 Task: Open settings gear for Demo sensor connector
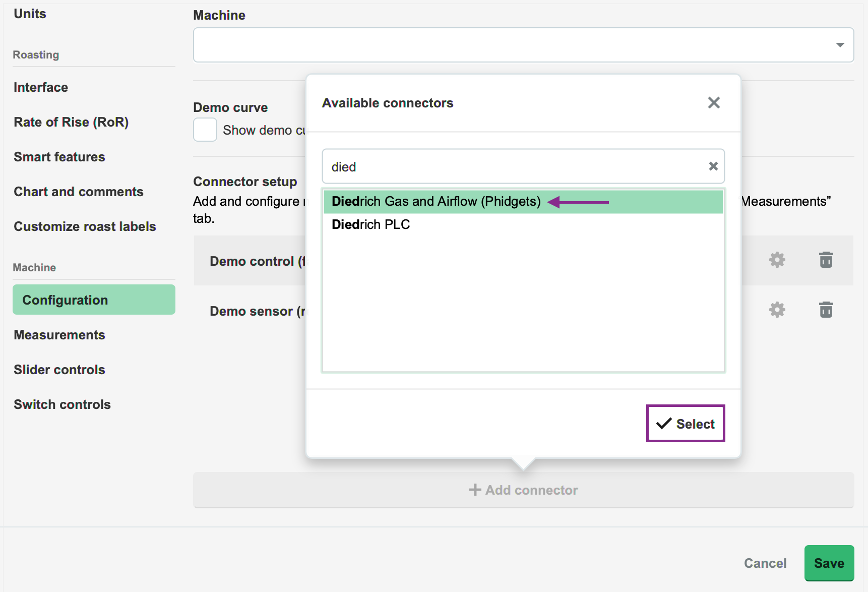[777, 310]
